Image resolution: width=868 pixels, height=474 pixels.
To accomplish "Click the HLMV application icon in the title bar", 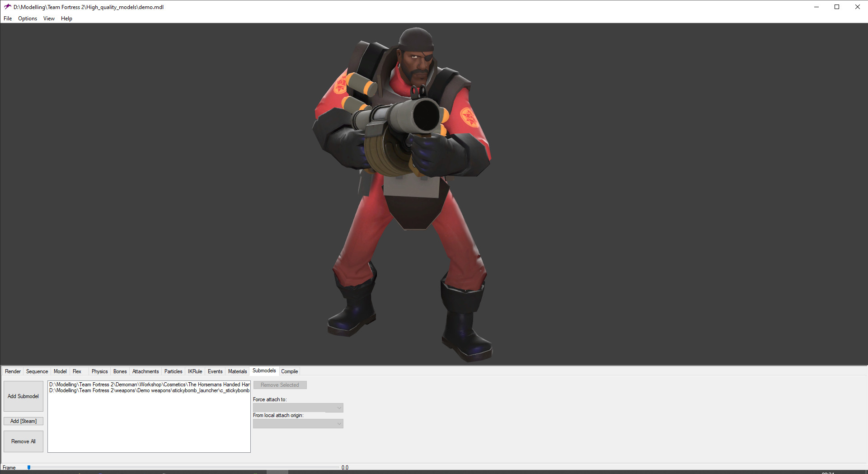I will 6,7.
